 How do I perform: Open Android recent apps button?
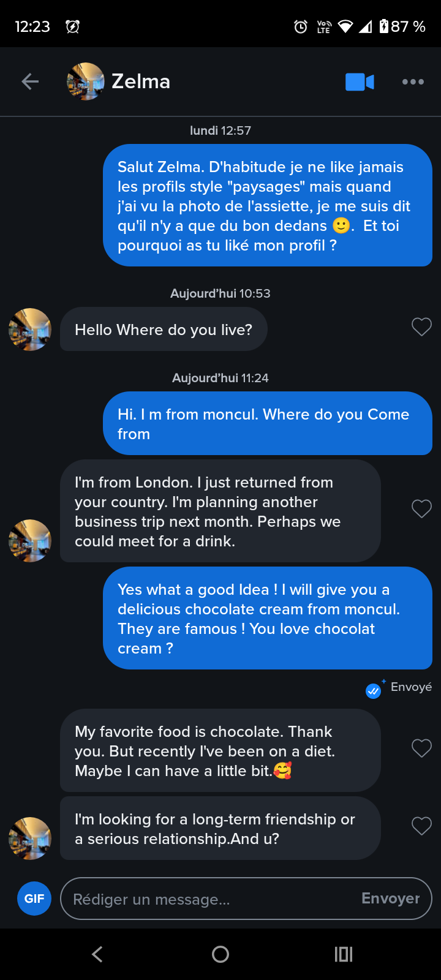tap(344, 954)
